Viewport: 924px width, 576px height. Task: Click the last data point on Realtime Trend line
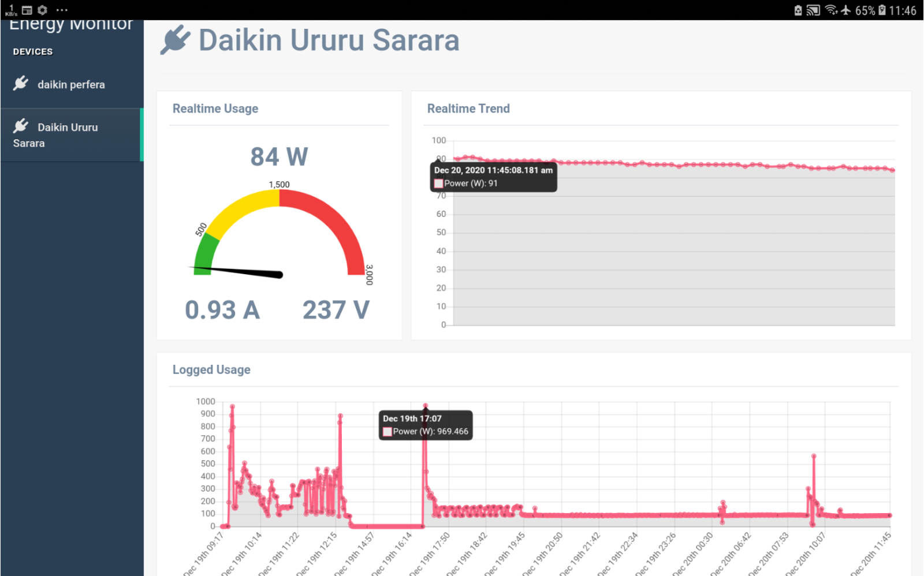[x=892, y=170]
